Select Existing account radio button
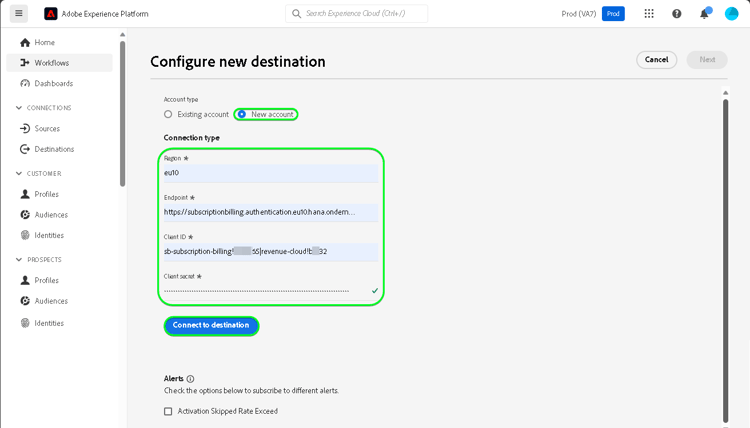This screenshot has height=428, width=750. coord(168,114)
